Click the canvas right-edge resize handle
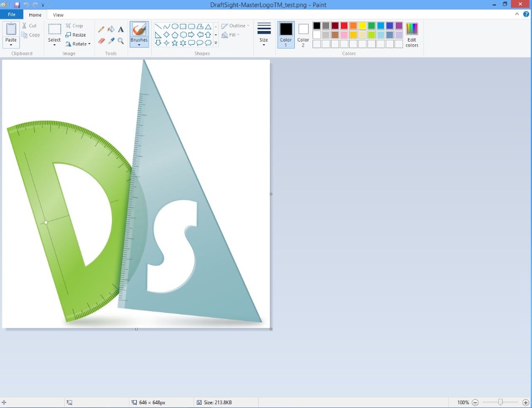532x408 pixels. [x=271, y=194]
